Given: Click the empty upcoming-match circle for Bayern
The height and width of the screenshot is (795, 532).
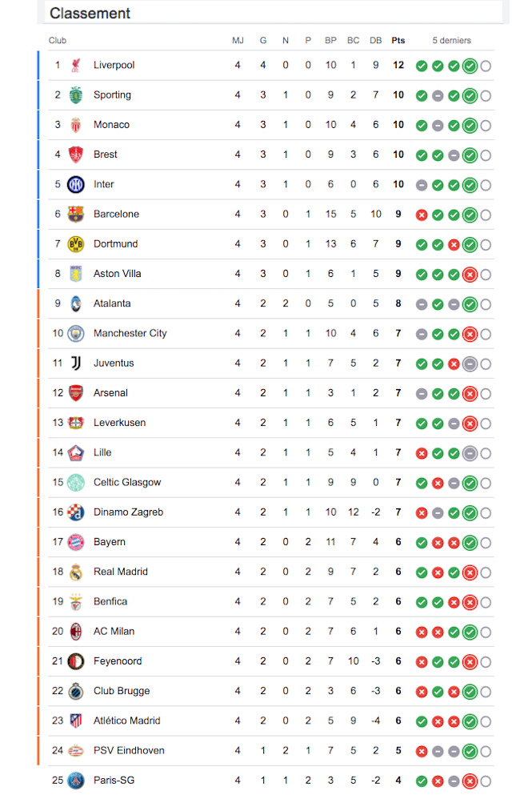Looking at the screenshot, I should pos(486,543).
